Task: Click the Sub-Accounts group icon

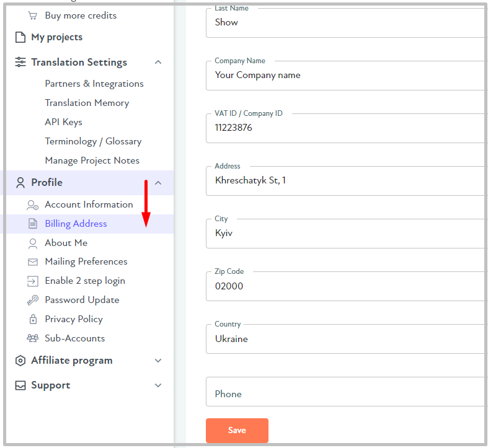Action: click(x=33, y=338)
